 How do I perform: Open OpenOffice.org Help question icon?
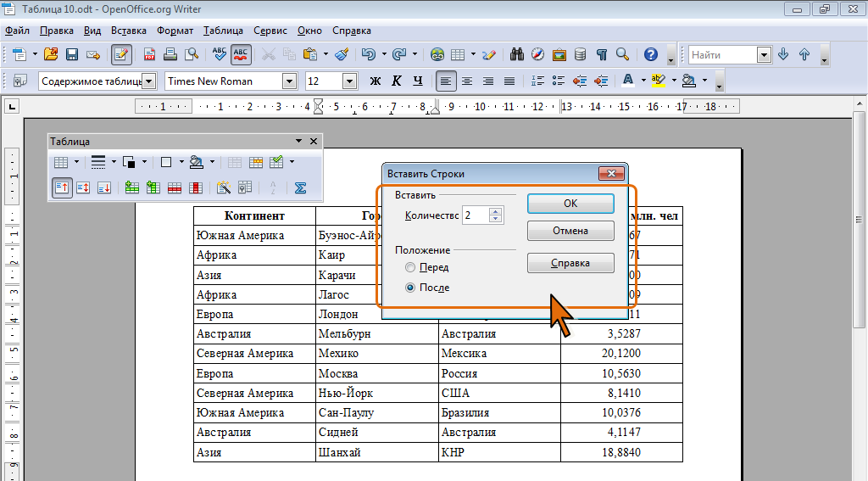[x=651, y=54]
